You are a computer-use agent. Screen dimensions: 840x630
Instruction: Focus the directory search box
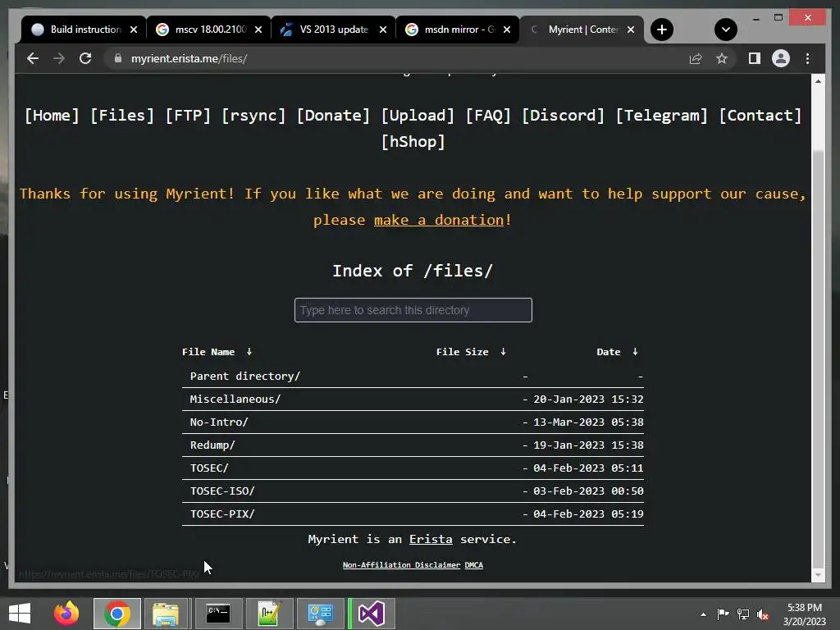(413, 310)
